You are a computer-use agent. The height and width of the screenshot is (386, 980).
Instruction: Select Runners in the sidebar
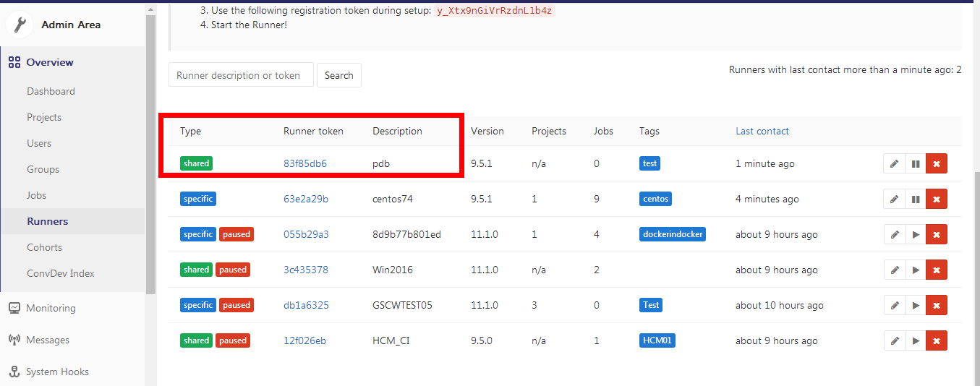coord(47,221)
